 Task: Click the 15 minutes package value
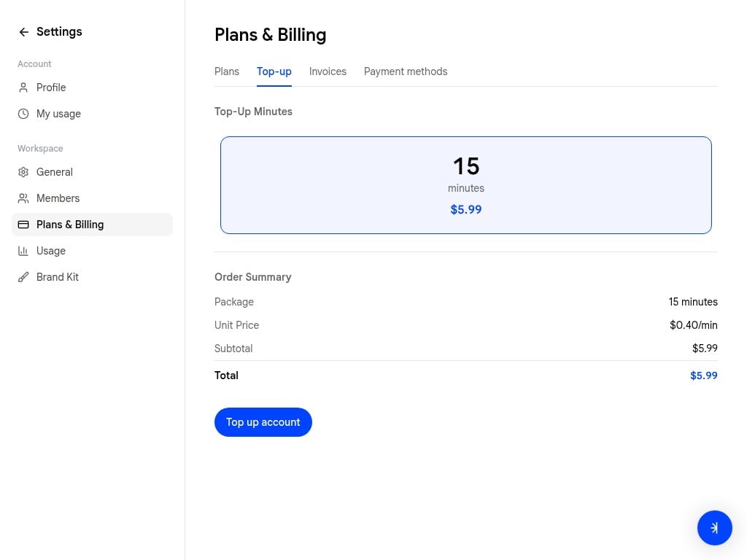(693, 302)
